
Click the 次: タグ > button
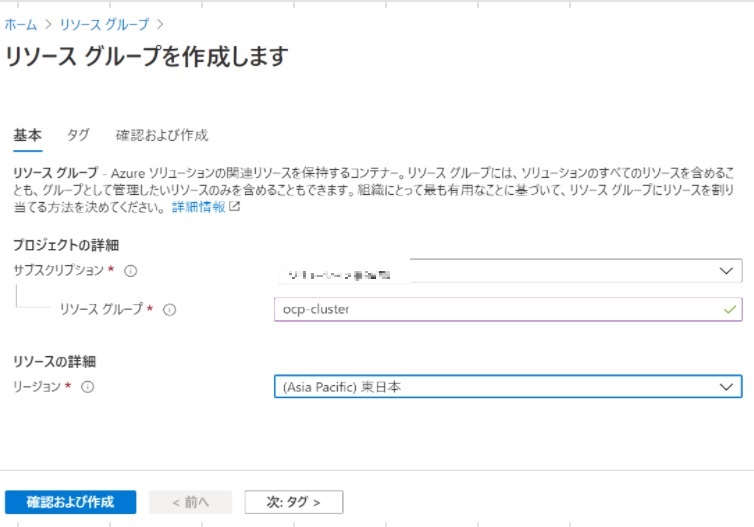[293, 502]
